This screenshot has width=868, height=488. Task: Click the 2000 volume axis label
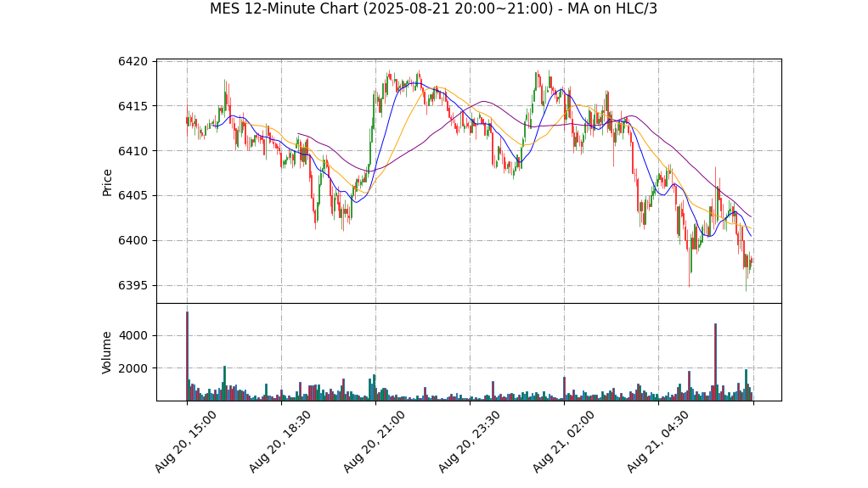[x=133, y=368]
